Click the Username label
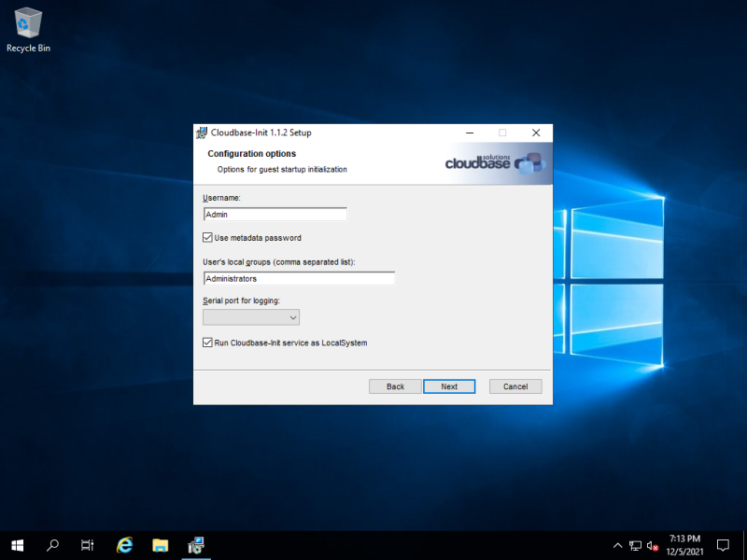This screenshot has height=560, width=747. tap(221, 198)
